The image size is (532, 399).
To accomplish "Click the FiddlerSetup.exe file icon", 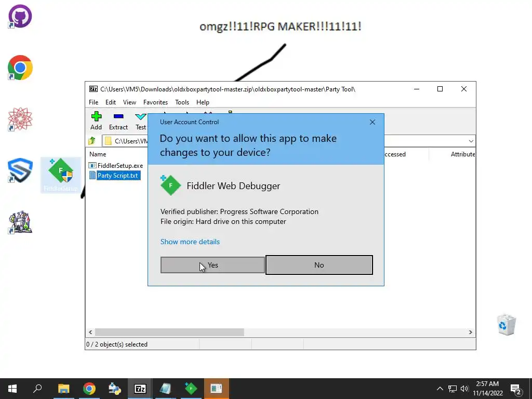I will click(x=92, y=166).
